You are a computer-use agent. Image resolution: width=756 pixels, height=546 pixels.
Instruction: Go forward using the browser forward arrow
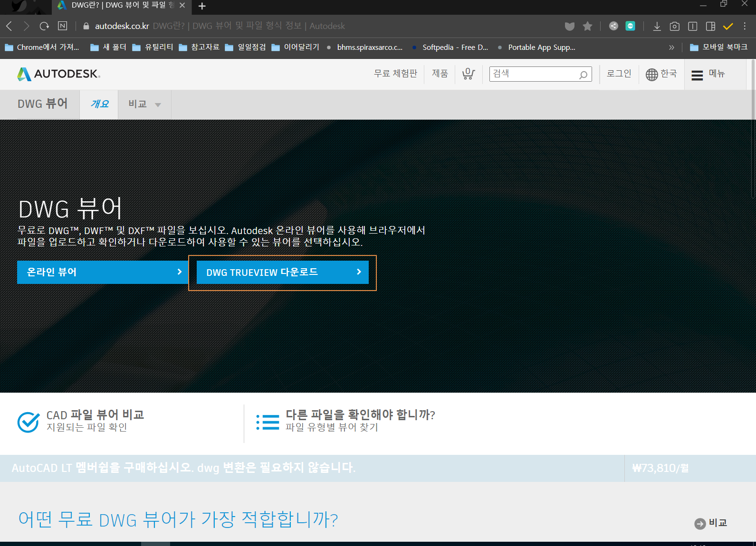pos(27,26)
